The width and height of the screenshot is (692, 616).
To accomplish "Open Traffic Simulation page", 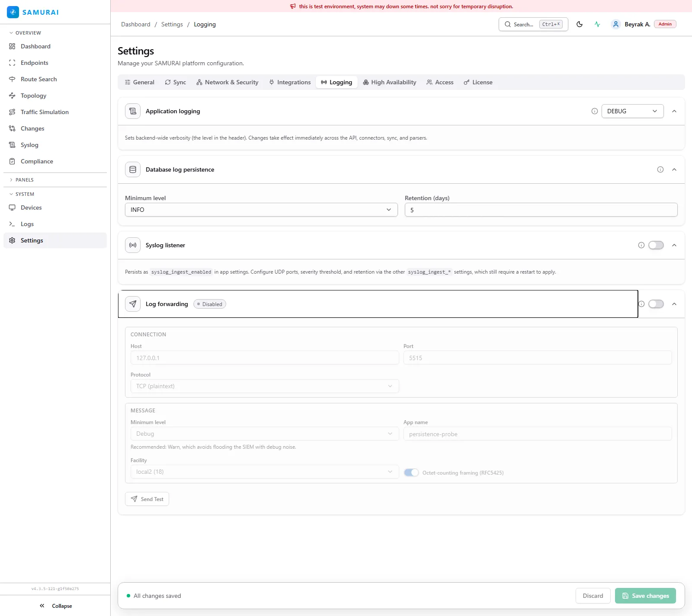I will [x=55, y=112].
